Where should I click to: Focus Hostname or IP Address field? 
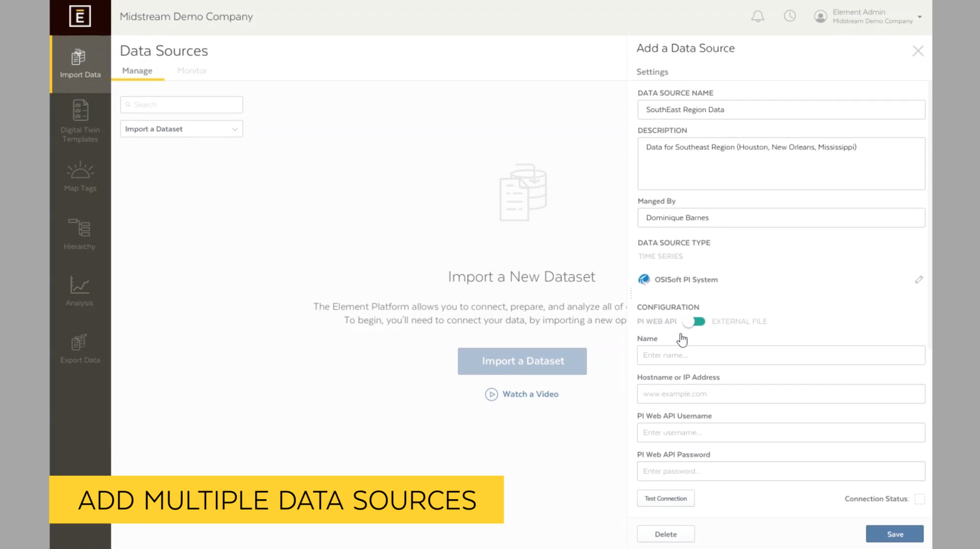click(782, 394)
